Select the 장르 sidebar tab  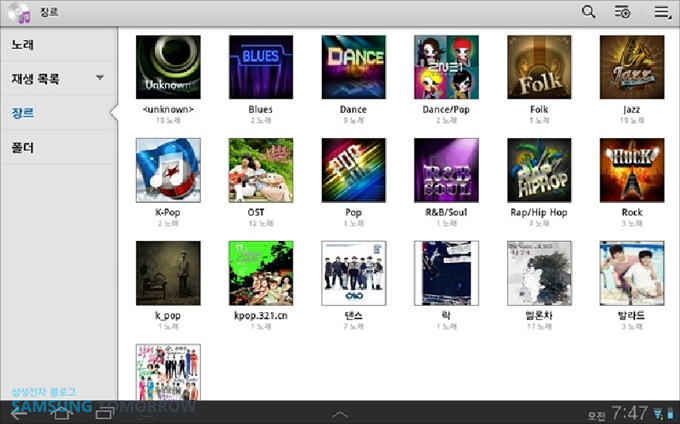[x=22, y=113]
